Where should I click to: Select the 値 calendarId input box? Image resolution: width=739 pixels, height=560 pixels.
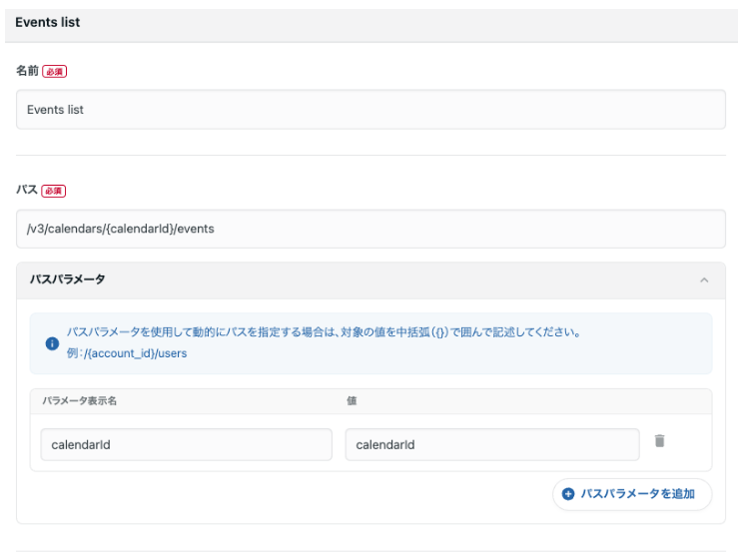[491, 445]
